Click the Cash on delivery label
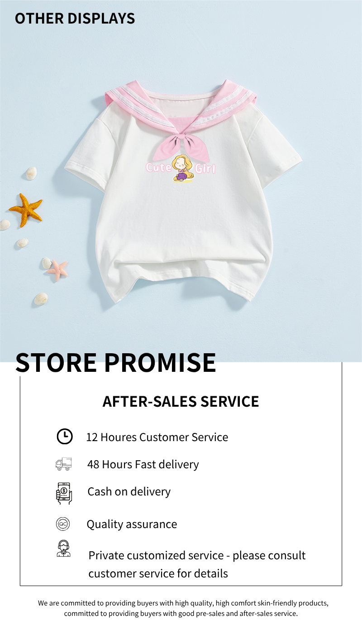 [x=129, y=492]
